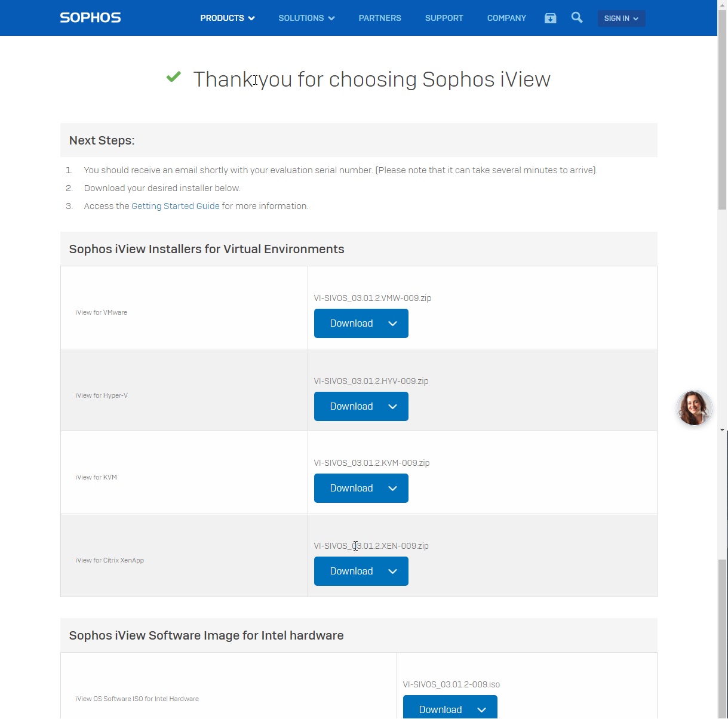Click the iView for KVM label
Image resolution: width=728 pixels, height=719 pixels.
[x=96, y=477]
